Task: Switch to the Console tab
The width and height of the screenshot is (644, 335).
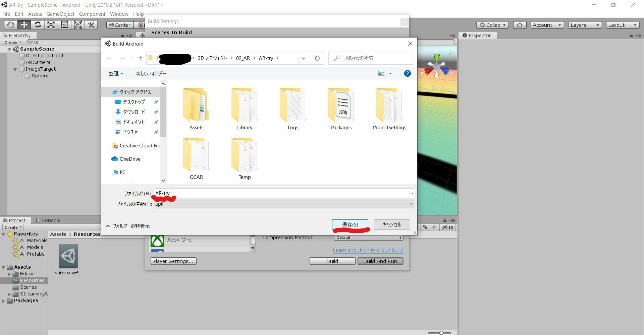Action: point(48,220)
